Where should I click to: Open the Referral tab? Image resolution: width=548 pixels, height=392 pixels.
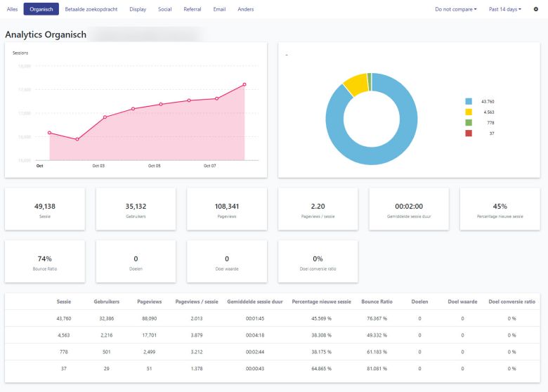(193, 9)
